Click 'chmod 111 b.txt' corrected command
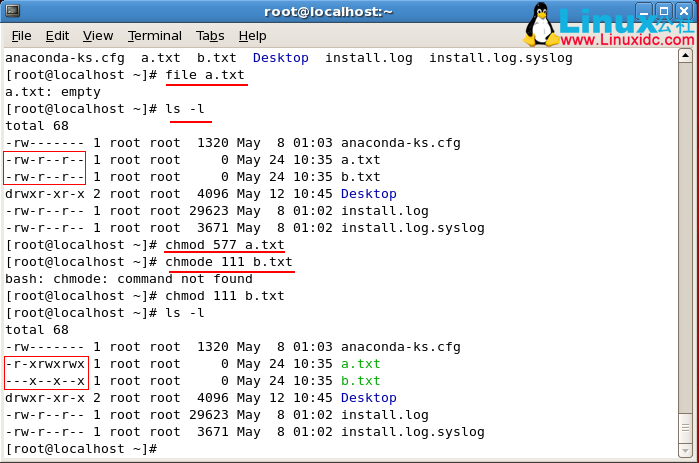 tap(225, 296)
